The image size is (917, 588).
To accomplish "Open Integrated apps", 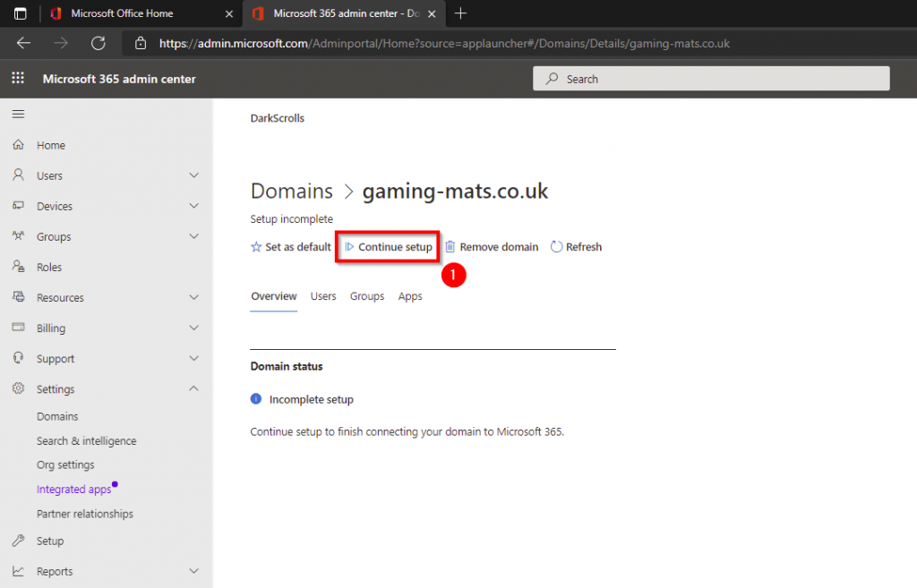I will coord(73,490).
